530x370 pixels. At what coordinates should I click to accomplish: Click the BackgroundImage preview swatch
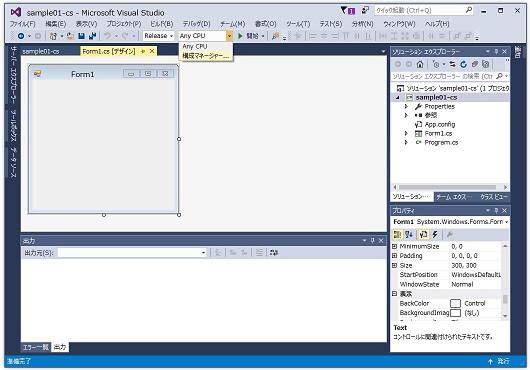pos(456,313)
